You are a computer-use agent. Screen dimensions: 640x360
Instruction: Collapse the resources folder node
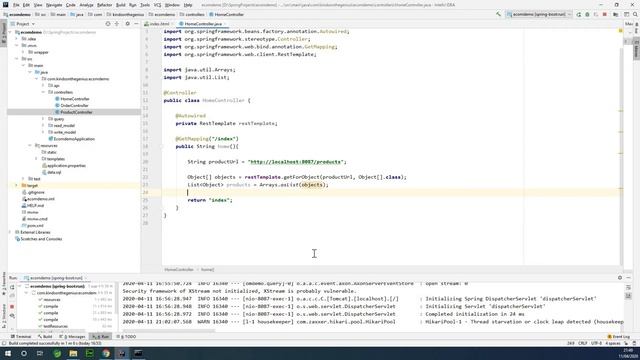tap(30, 145)
